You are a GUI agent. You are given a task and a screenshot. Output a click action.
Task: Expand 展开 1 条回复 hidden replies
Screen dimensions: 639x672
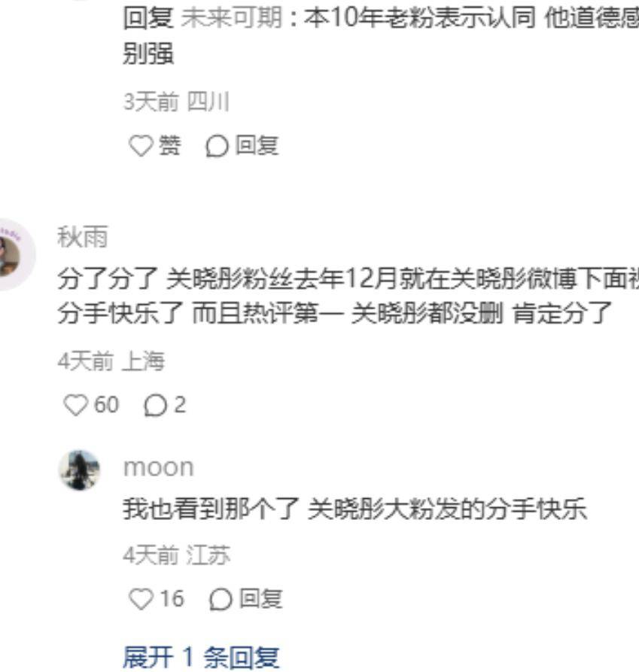click(201, 658)
